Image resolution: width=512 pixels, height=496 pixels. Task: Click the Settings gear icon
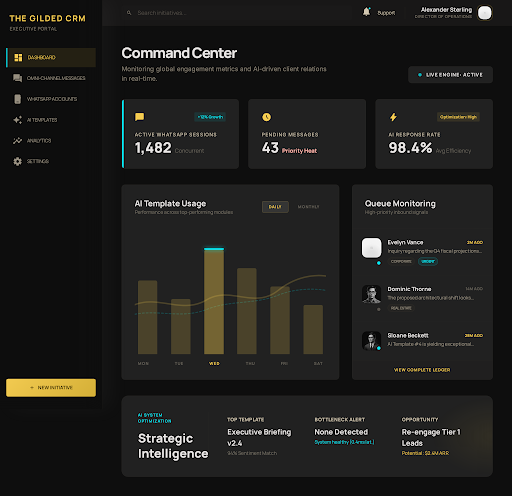coord(17,161)
